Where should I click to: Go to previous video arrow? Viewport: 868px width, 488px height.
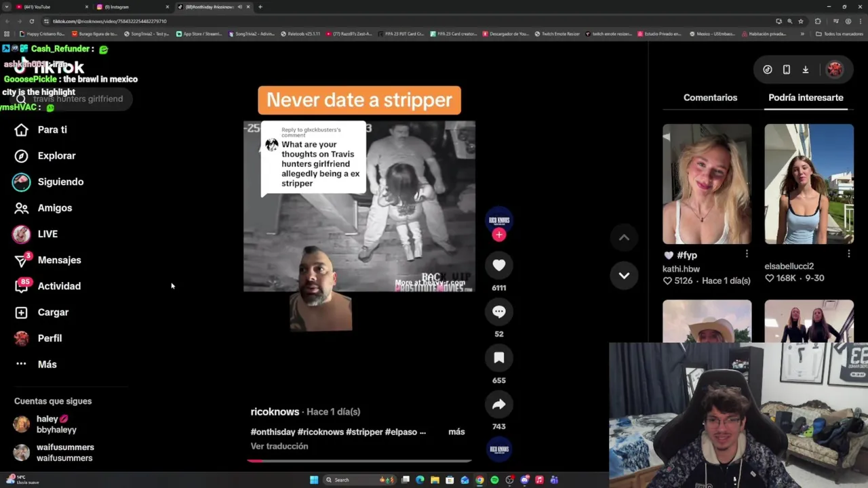click(624, 238)
